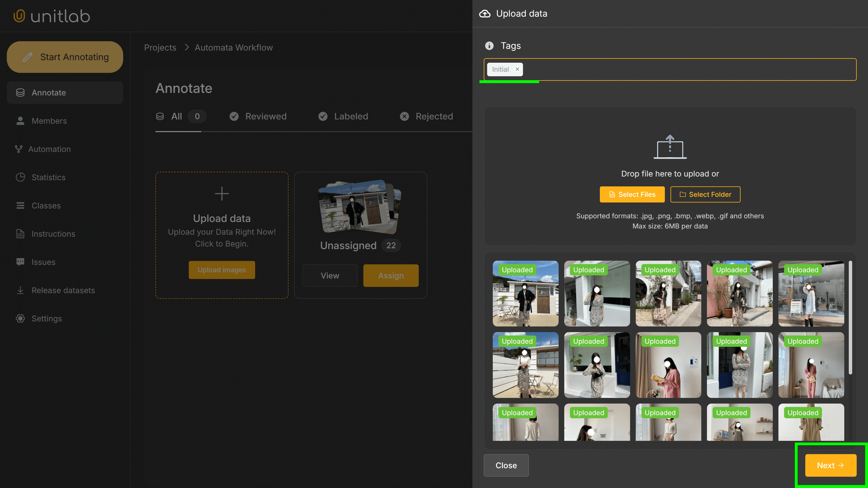Click the Start Annotating button

[65, 57]
